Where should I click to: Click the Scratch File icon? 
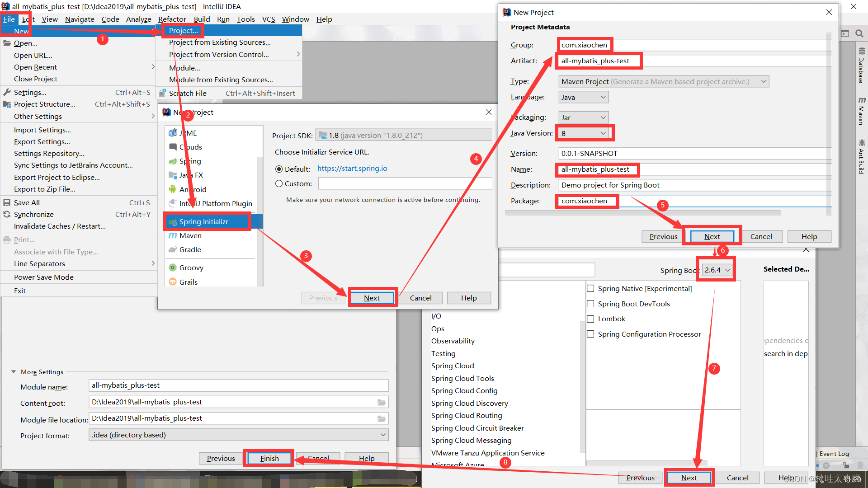click(x=163, y=93)
